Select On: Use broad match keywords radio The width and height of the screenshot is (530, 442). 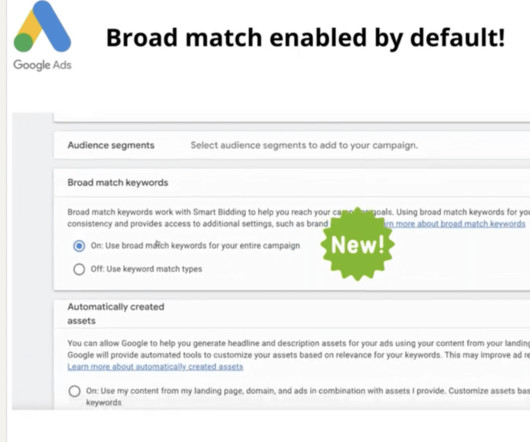pyautogui.click(x=79, y=246)
